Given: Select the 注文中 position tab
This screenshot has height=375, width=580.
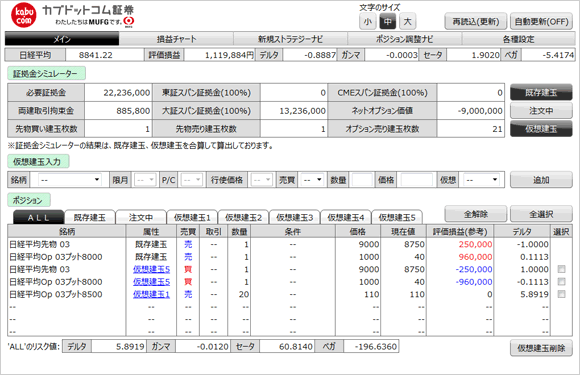Looking at the screenshot, I should pos(141,217).
